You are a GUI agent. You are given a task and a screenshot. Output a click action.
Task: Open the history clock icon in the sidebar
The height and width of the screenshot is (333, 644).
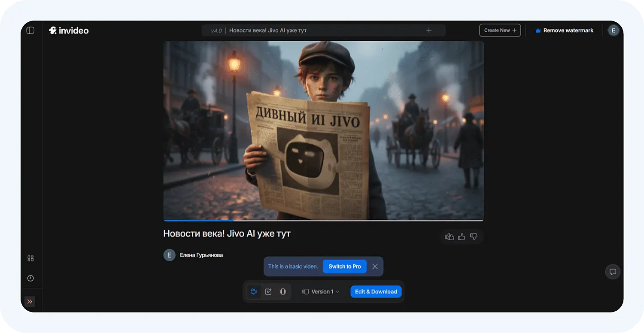coord(30,278)
